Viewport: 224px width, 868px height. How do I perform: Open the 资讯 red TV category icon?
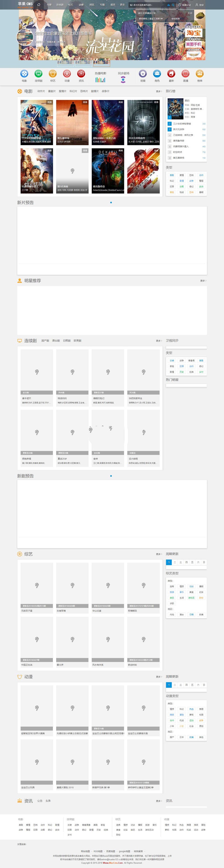[x=81, y=73]
